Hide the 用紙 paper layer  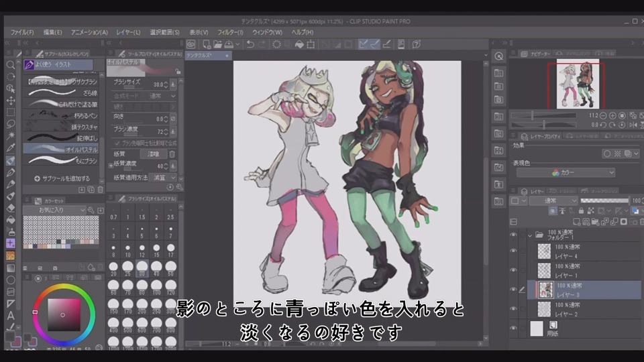pyautogui.click(x=513, y=328)
